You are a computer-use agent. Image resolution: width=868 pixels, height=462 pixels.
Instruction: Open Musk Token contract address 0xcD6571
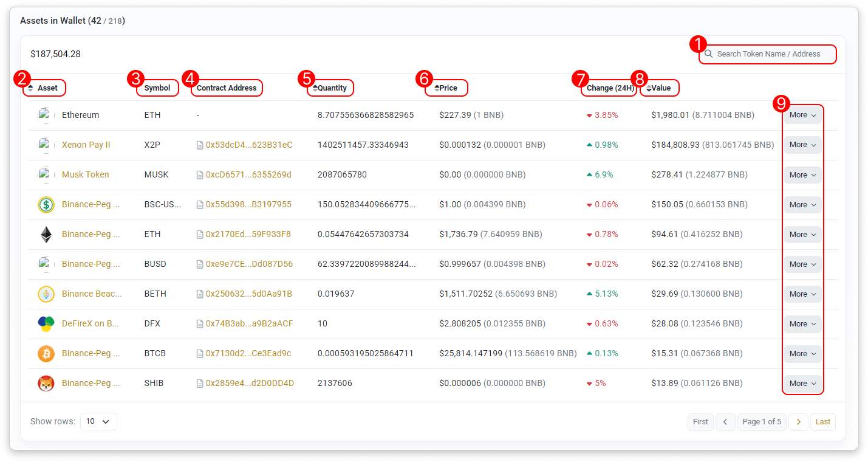point(248,175)
